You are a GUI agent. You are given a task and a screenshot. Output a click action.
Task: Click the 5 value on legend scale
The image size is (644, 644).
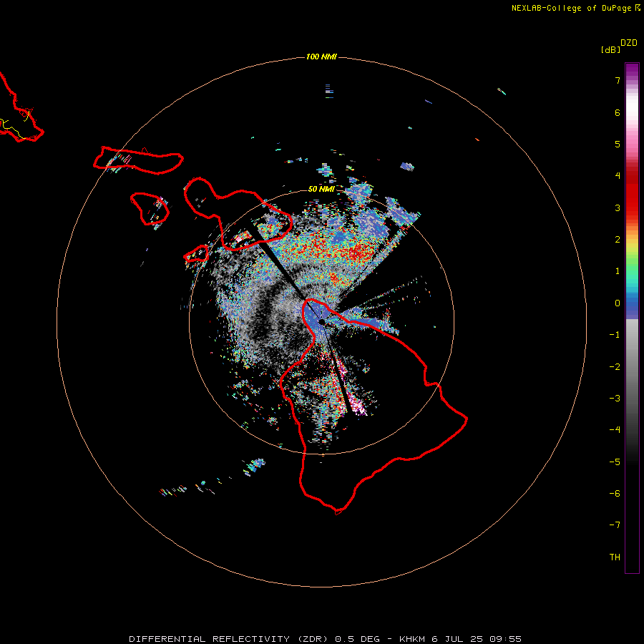(x=618, y=144)
